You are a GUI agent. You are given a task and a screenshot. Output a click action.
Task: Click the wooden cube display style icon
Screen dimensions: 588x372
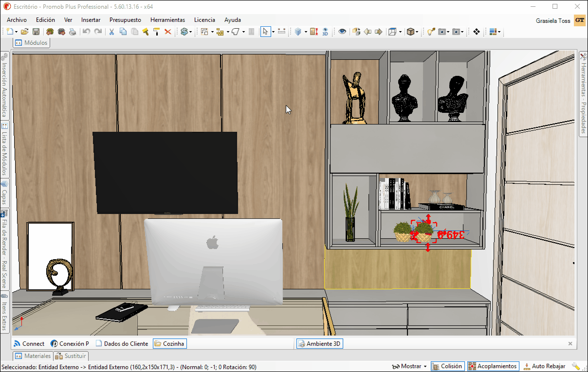point(410,32)
